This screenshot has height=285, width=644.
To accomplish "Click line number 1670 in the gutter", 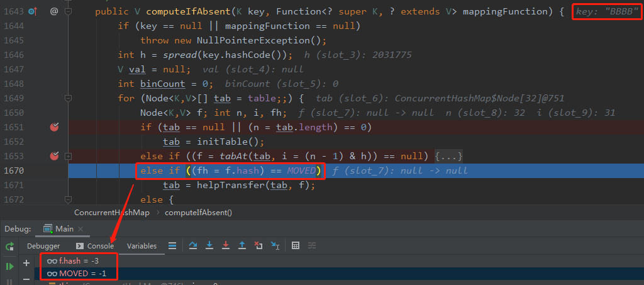I will 14,170.
